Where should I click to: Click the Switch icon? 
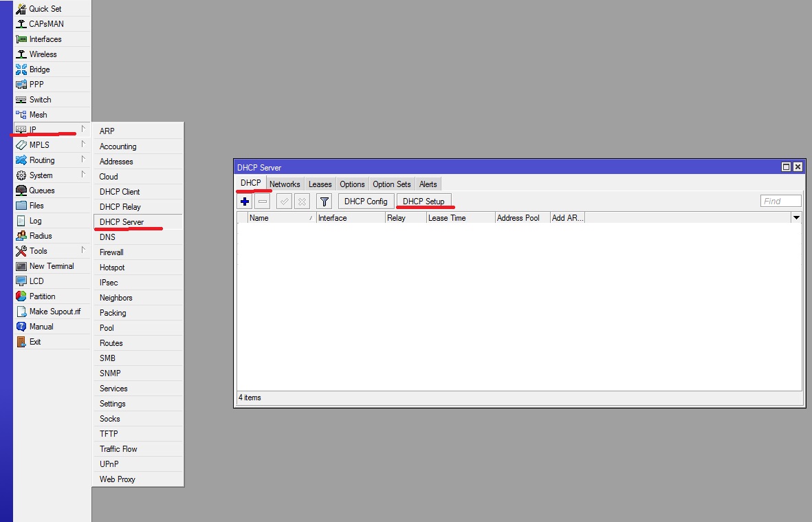click(x=21, y=100)
